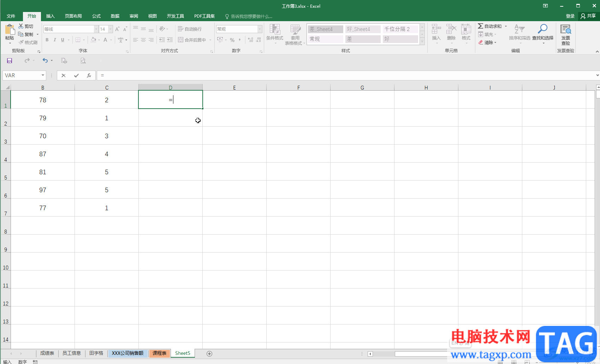Apply the 差_Sheet4 cell style
The image size is (600, 364).
(x=325, y=29)
